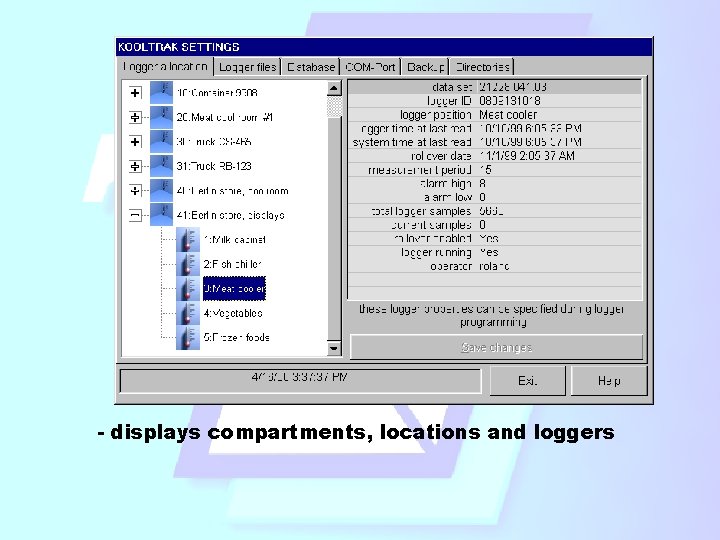Click the Save changes button
720x540 pixels.
point(496,347)
